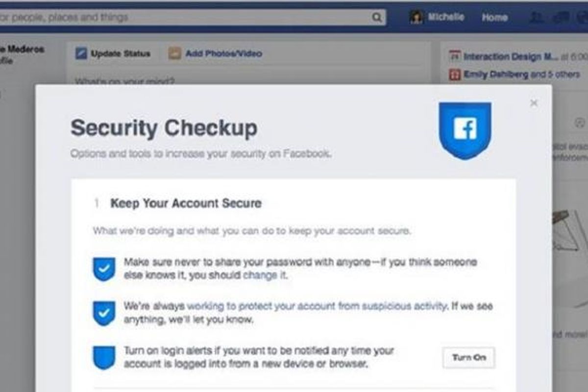588x392 pixels.
Task: Click the checked shield beside password tip
Action: coord(104,269)
